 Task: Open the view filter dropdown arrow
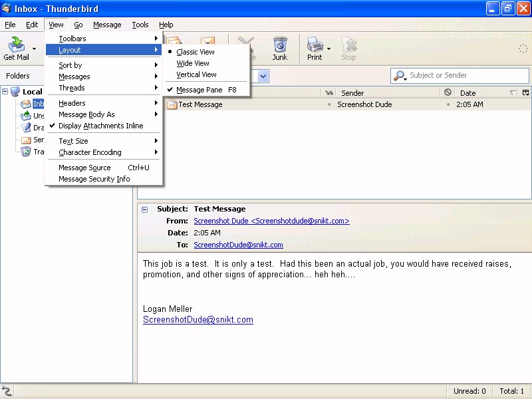(263, 76)
